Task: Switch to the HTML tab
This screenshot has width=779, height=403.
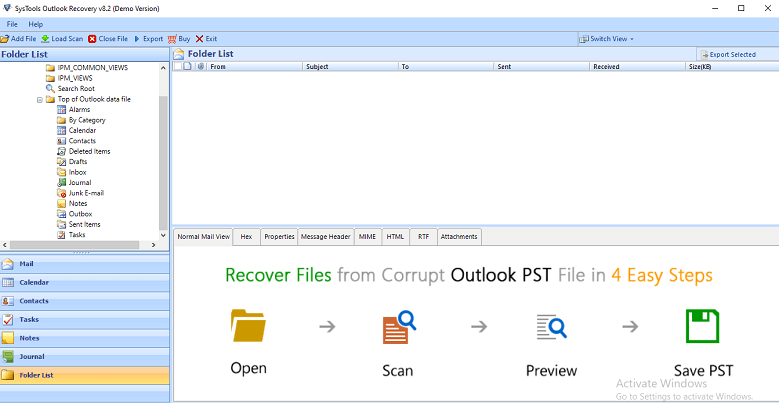Action: click(396, 237)
